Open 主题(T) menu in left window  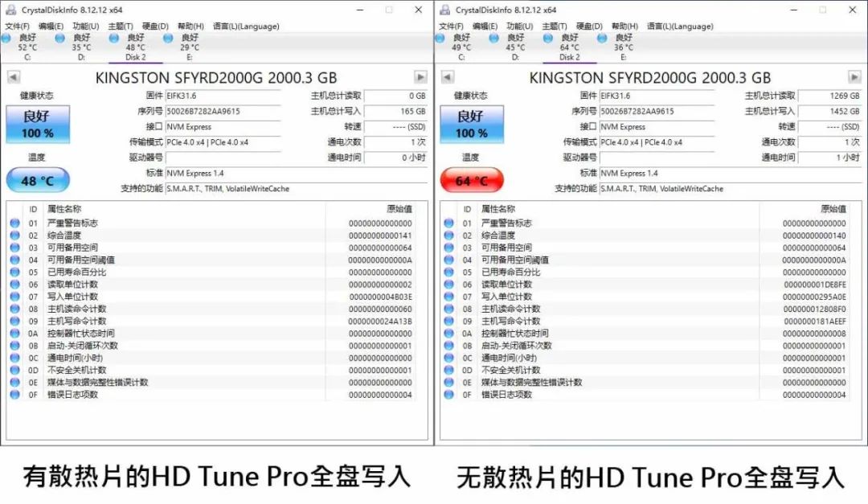click(x=120, y=26)
